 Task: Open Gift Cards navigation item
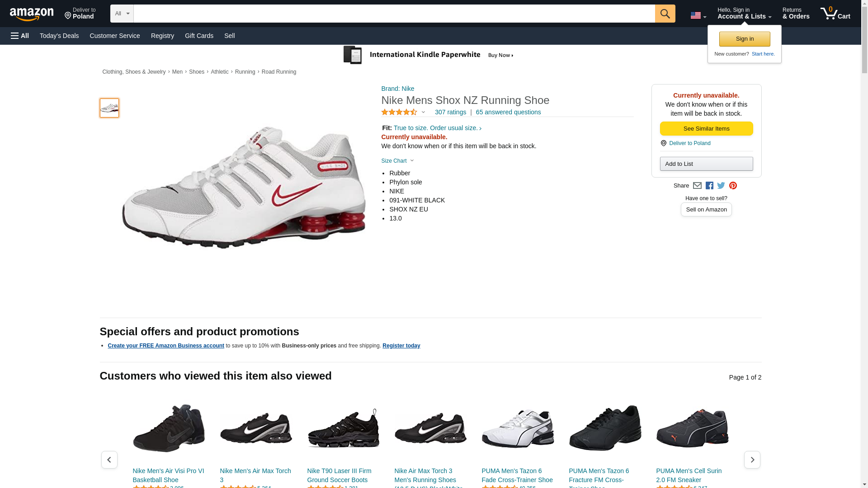click(x=199, y=36)
